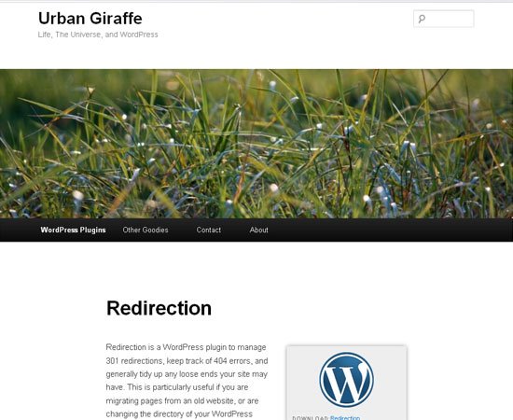
Task: Click the line 'have. This is particularly useful'
Action: click(x=177, y=387)
